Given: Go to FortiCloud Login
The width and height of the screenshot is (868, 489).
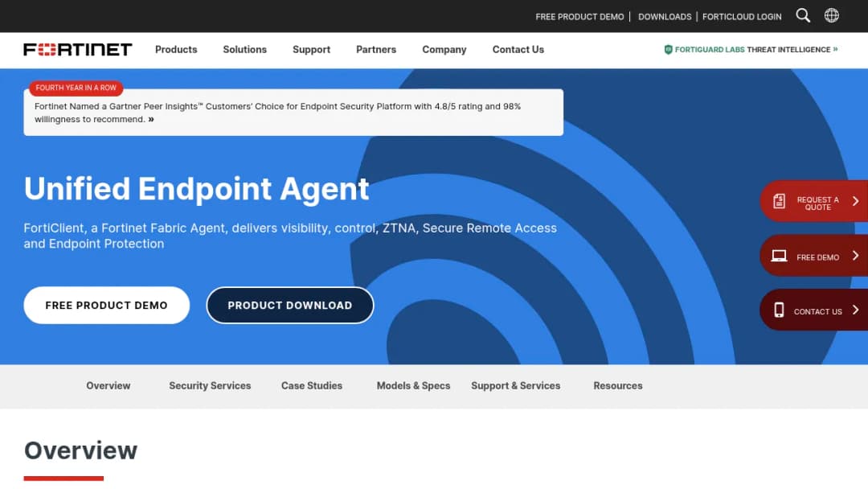Looking at the screenshot, I should point(742,17).
